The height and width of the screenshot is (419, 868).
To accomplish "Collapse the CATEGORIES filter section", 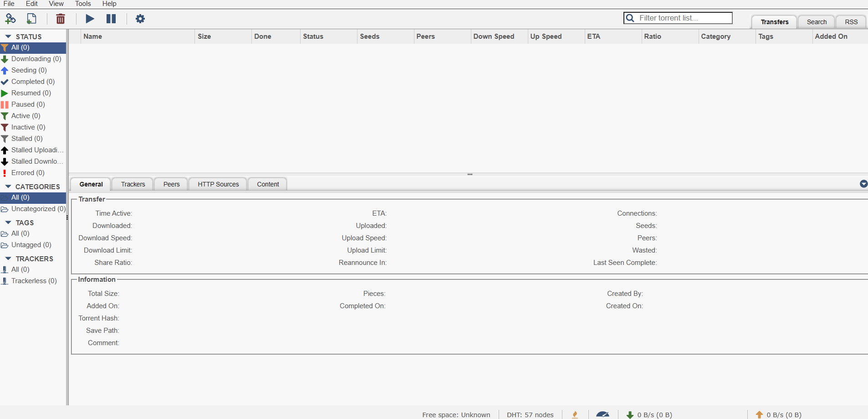I will (x=8, y=186).
